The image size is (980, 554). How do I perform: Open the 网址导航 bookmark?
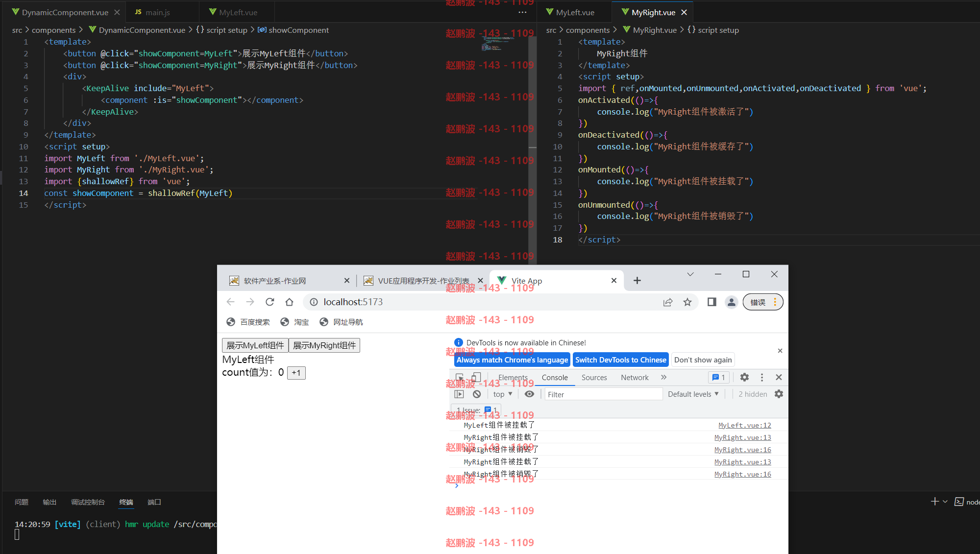pyautogui.click(x=342, y=322)
